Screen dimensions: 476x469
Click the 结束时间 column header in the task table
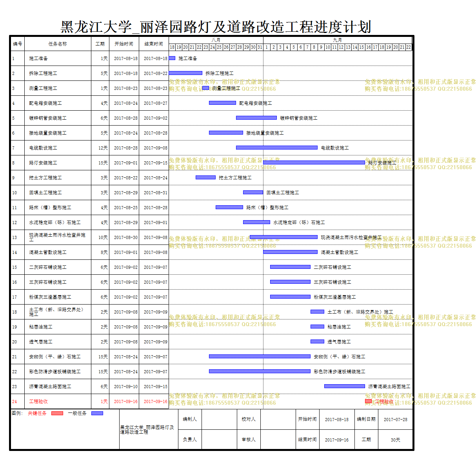point(154,44)
